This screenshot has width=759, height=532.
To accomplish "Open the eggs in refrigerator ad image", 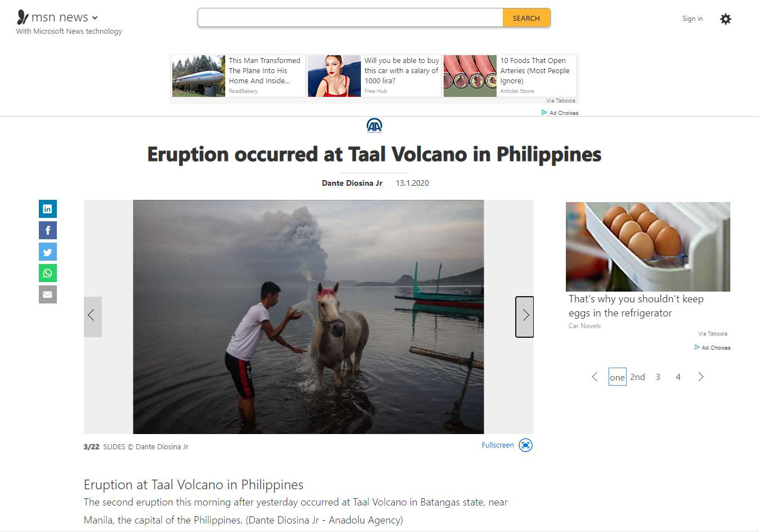I will [x=648, y=247].
